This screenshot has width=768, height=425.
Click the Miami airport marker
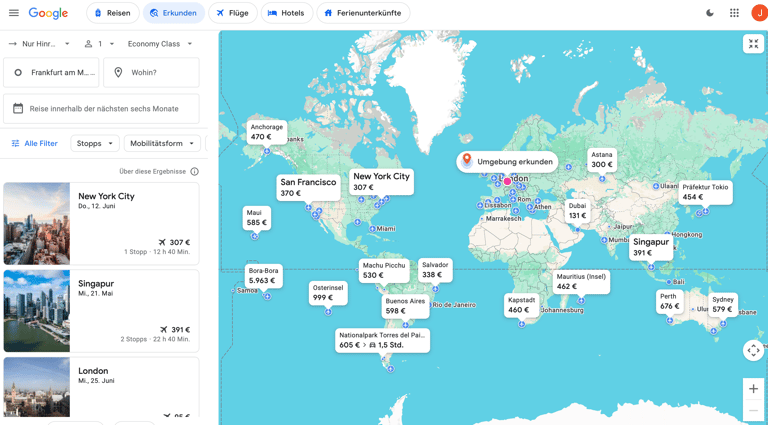373,229
